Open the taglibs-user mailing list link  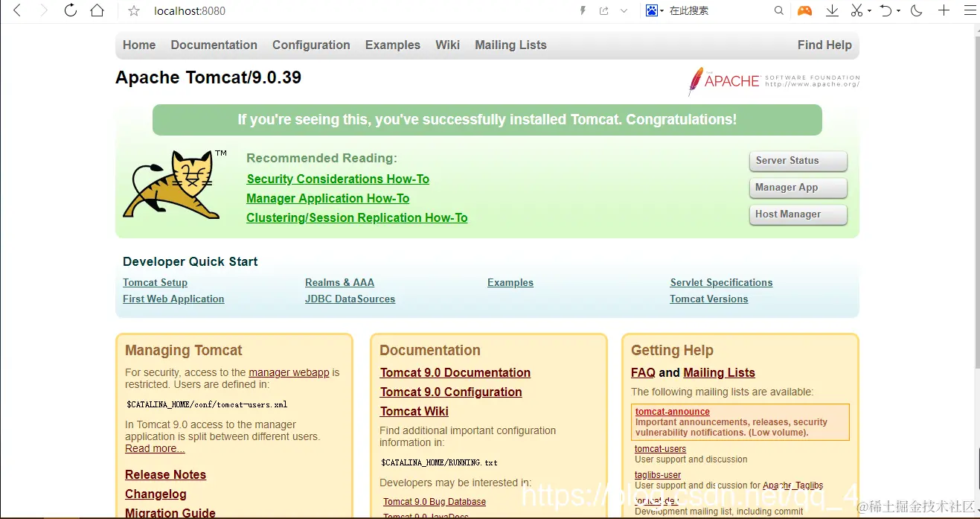pos(658,474)
